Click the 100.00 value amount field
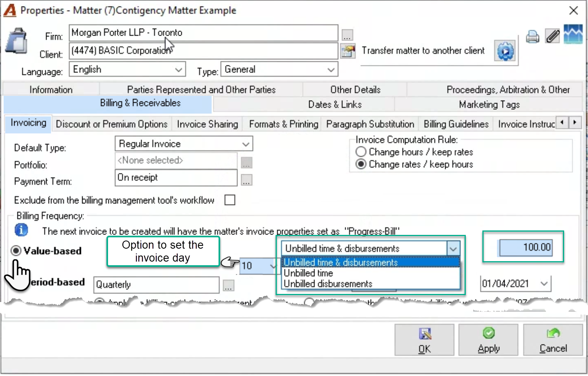 (x=526, y=247)
